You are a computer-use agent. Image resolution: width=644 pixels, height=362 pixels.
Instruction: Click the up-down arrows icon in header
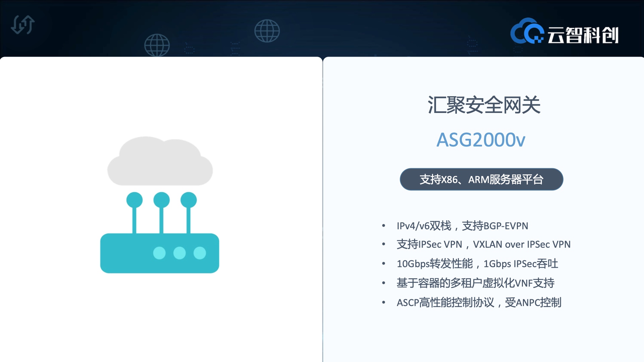point(23,25)
